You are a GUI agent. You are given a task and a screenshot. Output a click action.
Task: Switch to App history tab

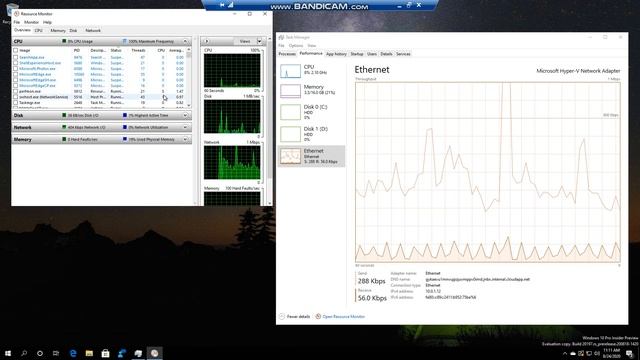point(336,54)
